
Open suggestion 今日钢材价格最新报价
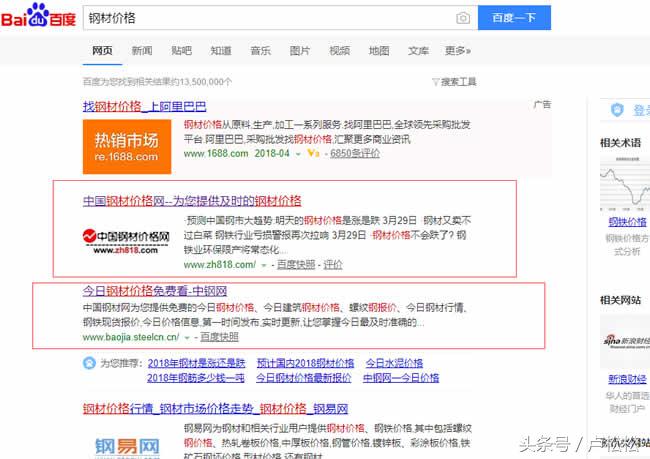(303, 378)
